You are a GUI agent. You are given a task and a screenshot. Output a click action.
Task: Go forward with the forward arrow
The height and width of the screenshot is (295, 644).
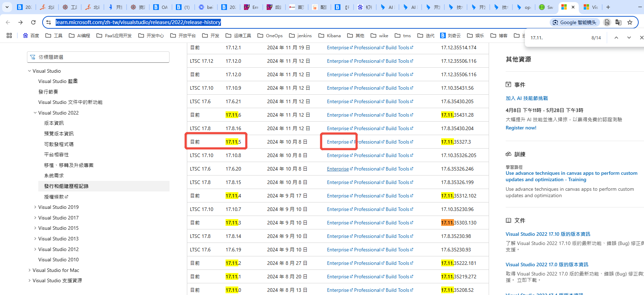[21, 22]
